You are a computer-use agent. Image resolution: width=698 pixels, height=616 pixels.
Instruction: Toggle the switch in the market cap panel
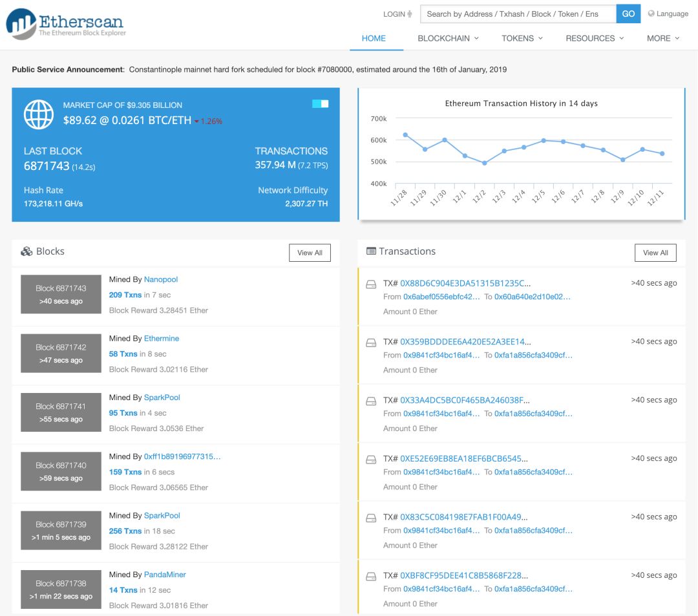click(x=320, y=103)
